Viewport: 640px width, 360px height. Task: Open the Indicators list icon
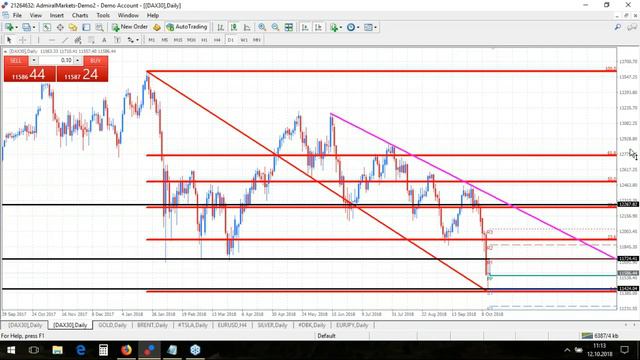pyautogui.click(x=334, y=27)
